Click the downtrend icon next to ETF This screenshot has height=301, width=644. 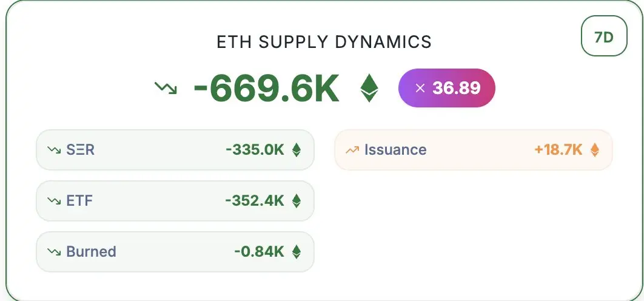[x=54, y=201]
